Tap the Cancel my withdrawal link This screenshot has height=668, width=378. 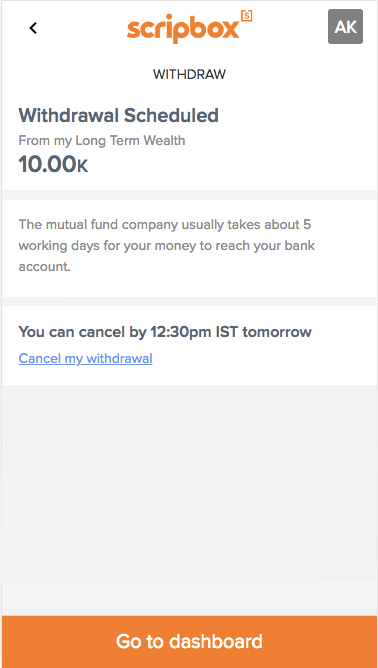pyautogui.click(x=85, y=359)
